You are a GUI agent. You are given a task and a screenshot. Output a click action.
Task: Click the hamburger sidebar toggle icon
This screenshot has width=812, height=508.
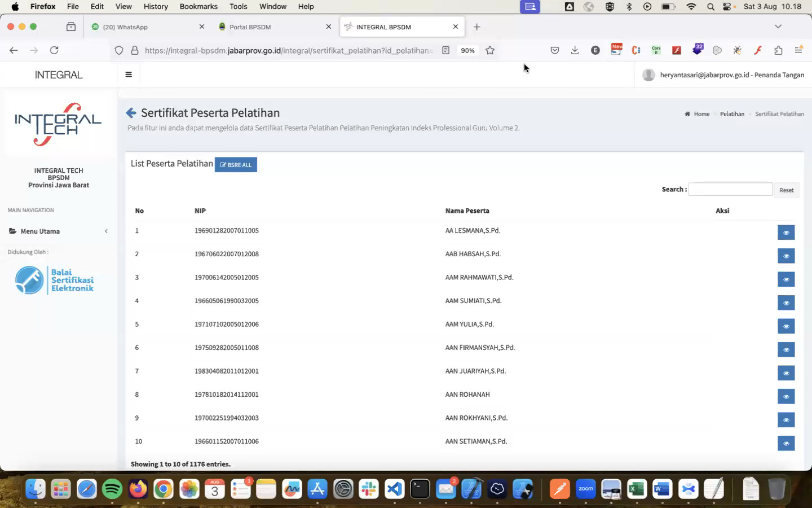[129, 75]
